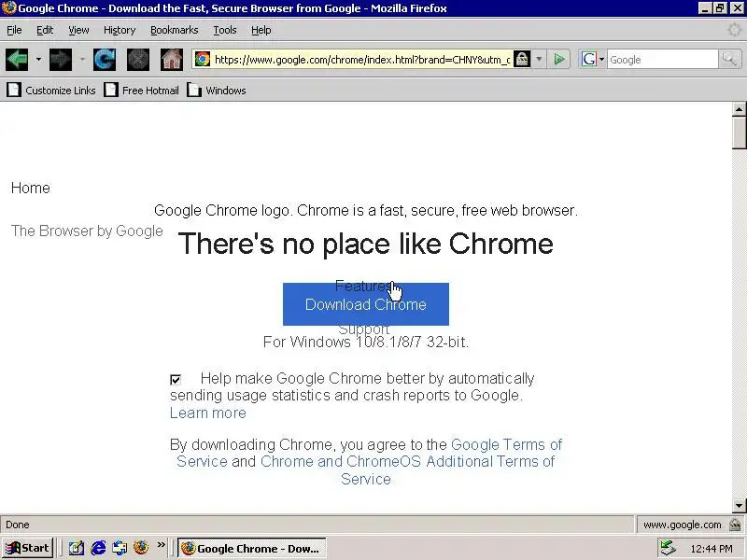The width and height of the screenshot is (747, 560).
Task: Launch Internet Explorer from Quick Launch
Action: point(98,548)
